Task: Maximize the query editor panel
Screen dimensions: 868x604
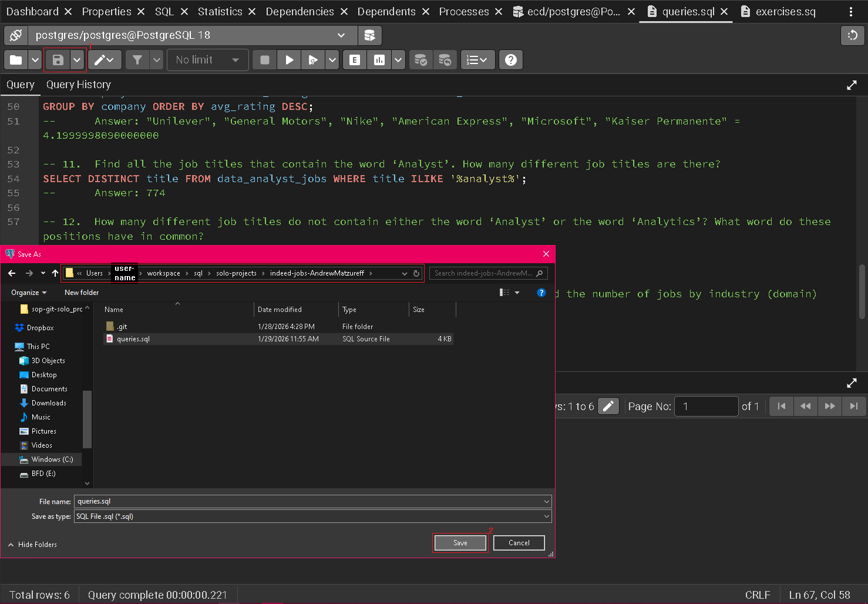Action: [852, 85]
